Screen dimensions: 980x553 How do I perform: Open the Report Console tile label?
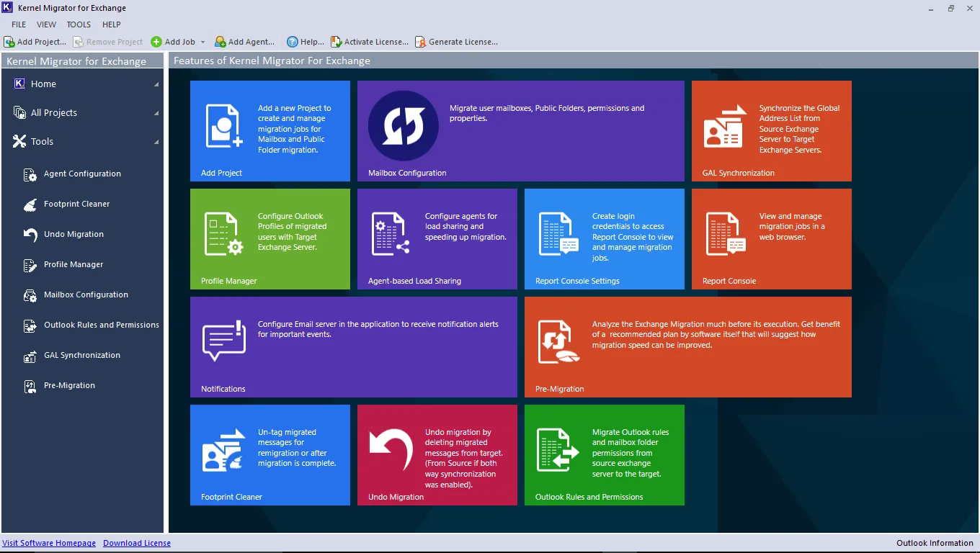pos(729,281)
